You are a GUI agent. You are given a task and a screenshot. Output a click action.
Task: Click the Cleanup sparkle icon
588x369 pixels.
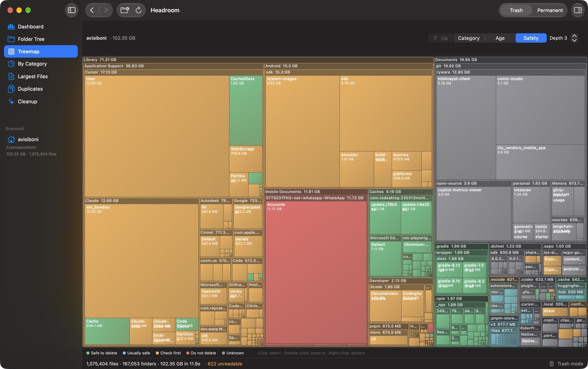pos(11,101)
